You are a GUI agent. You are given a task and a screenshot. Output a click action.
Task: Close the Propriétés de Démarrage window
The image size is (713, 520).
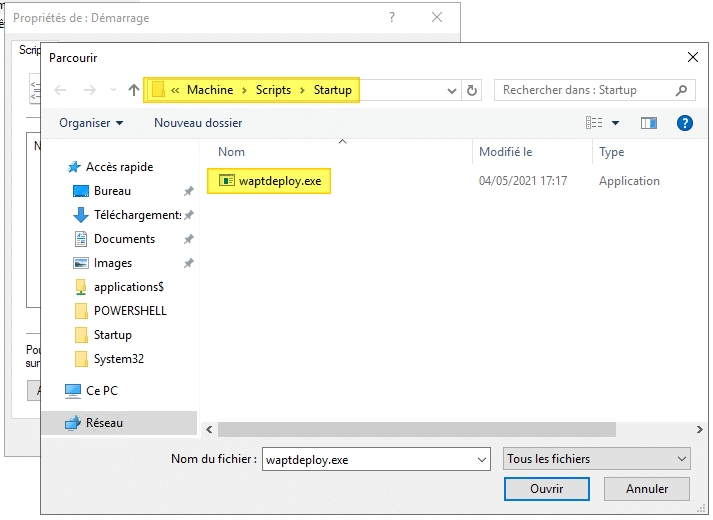coord(437,17)
